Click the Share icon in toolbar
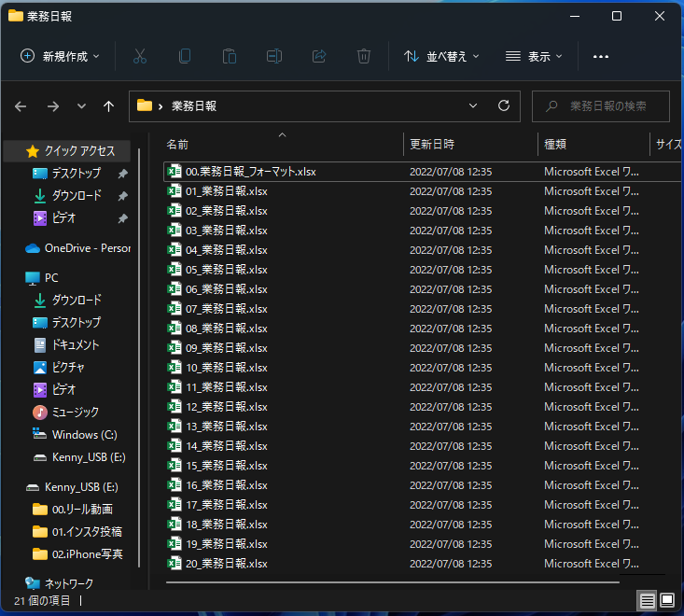 (x=319, y=56)
